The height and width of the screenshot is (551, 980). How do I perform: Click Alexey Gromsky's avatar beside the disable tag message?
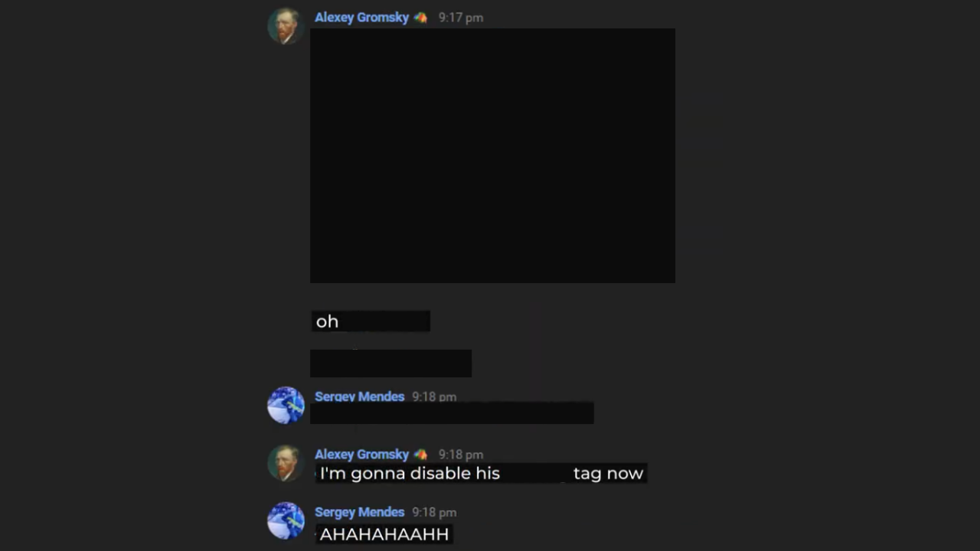click(x=286, y=463)
